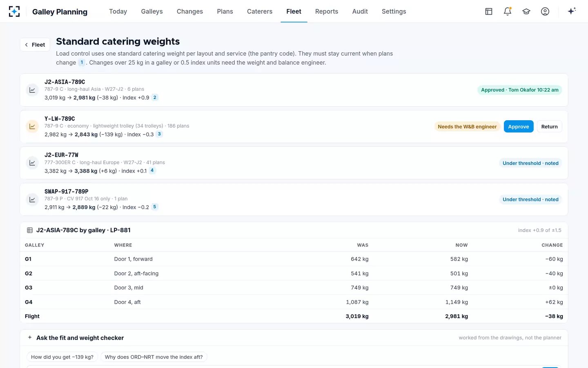Open the layout panel icon in header

coord(489,11)
